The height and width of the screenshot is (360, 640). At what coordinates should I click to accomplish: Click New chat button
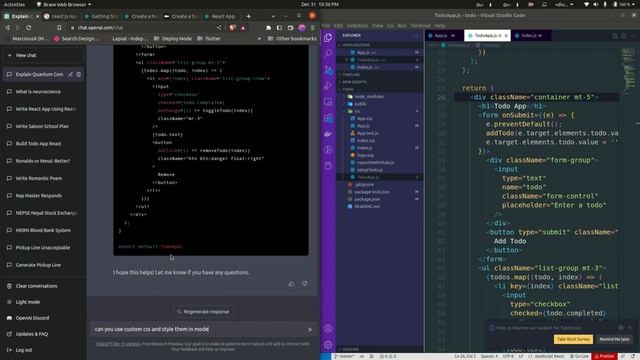pyautogui.click(x=43, y=56)
